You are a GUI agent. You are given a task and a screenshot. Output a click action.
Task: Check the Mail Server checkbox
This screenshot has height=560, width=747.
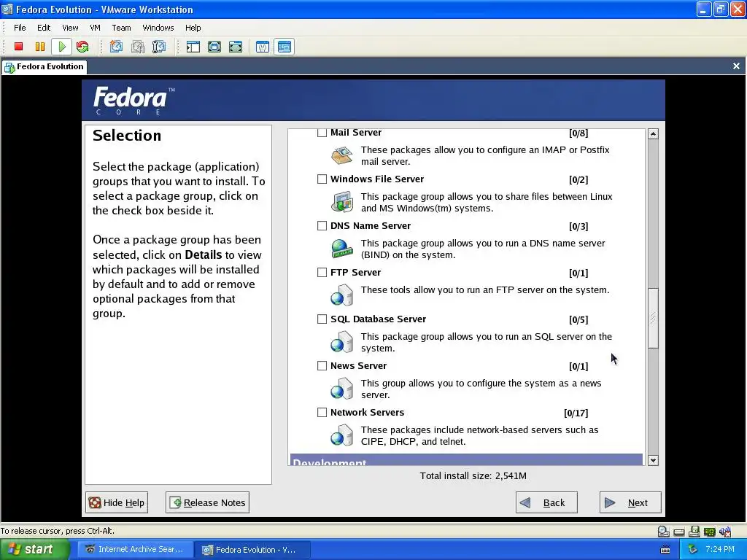pyautogui.click(x=322, y=133)
